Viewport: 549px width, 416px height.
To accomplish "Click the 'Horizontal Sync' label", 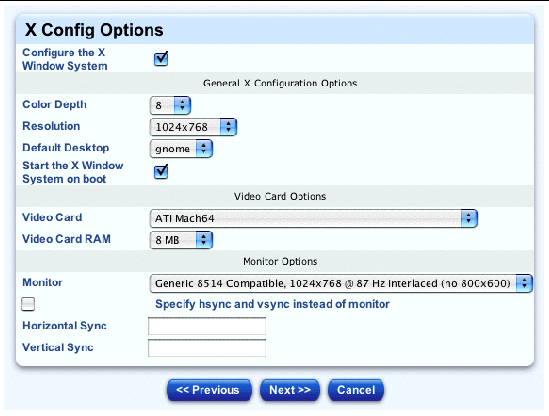I will (x=64, y=326).
